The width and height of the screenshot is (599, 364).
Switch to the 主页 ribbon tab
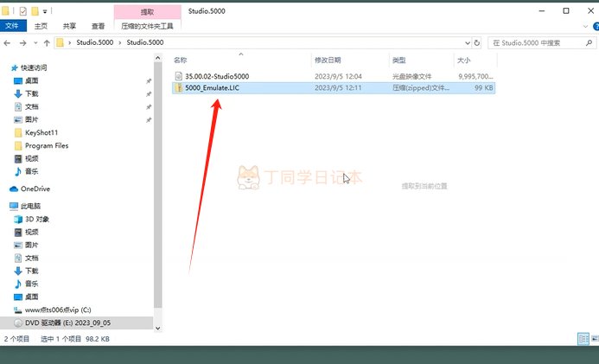(41, 26)
